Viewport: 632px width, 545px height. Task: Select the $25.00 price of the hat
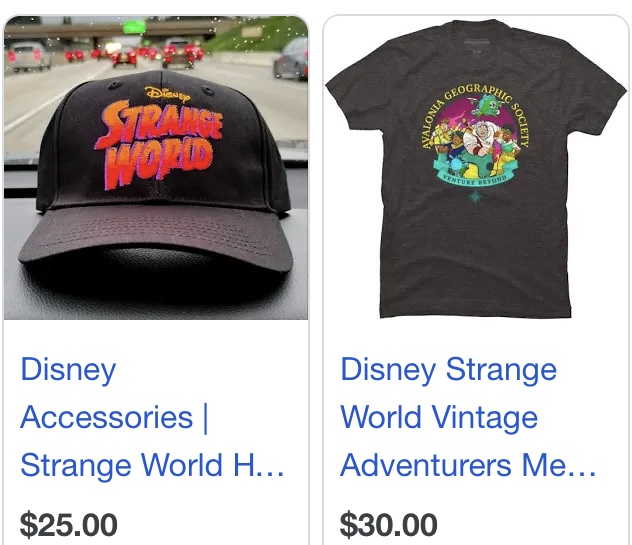click(69, 524)
